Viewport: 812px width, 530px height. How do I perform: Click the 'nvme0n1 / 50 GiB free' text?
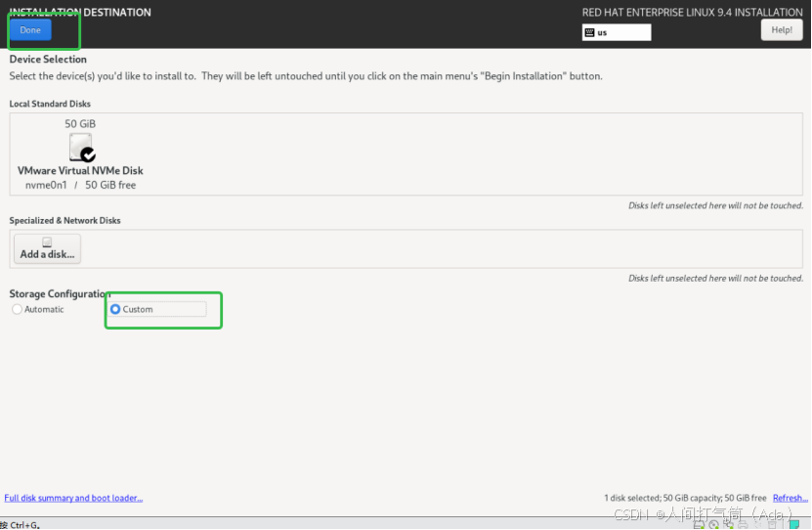tap(80, 185)
